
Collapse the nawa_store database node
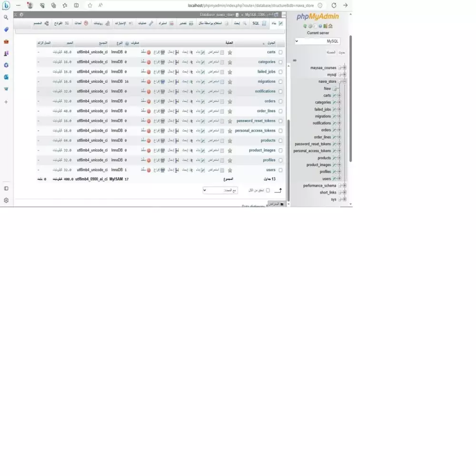coord(344,81)
